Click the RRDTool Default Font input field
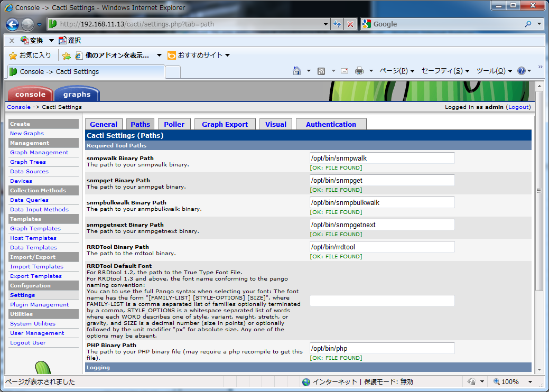The height and width of the screenshot is (392, 549). [382, 301]
